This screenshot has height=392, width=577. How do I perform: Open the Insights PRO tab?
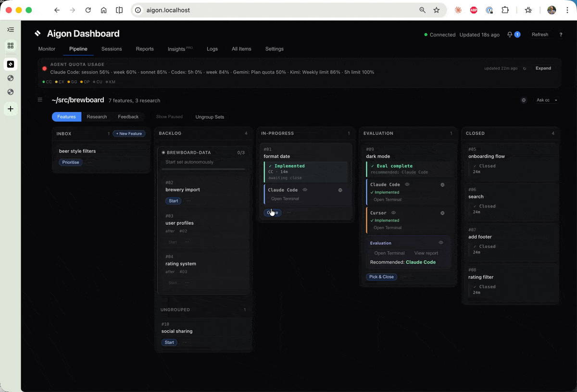pyautogui.click(x=180, y=49)
